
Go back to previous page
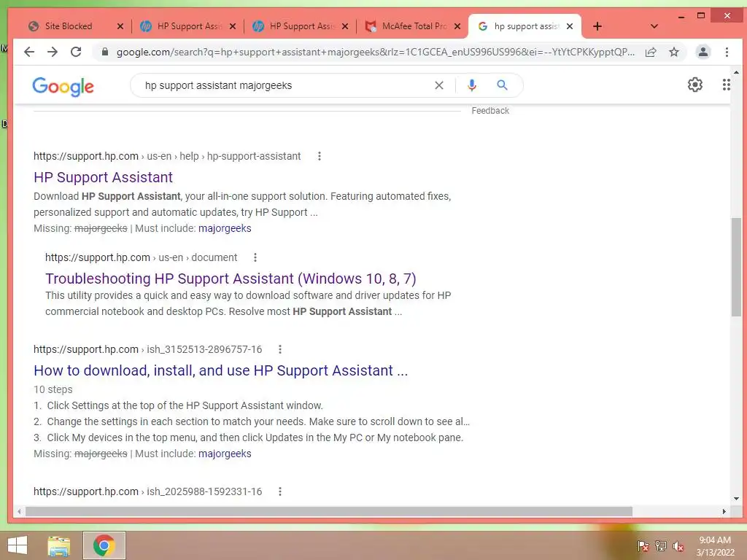click(x=29, y=52)
